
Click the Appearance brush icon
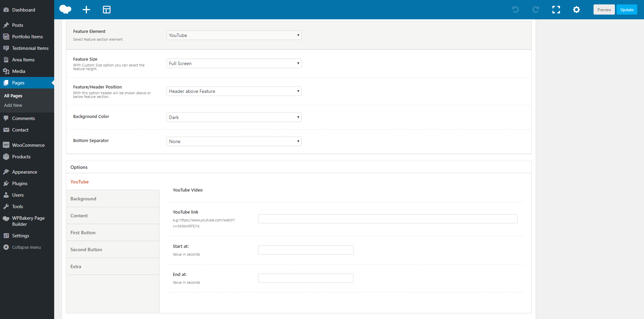point(6,172)
